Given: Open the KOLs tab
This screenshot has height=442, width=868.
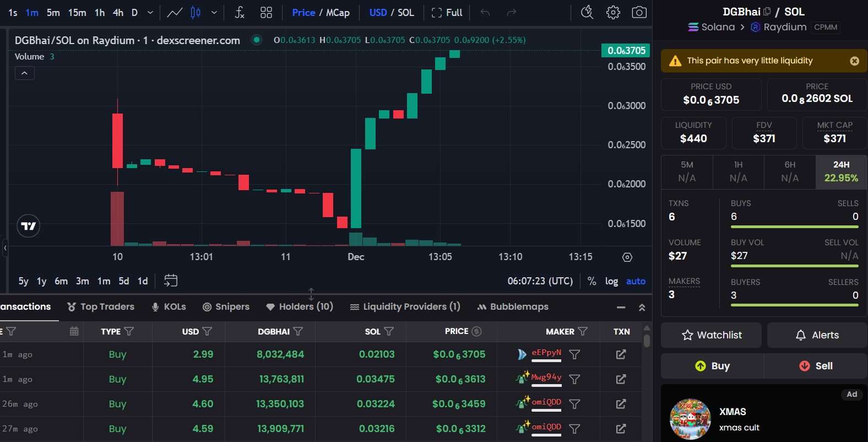Looking at the screenshot, I should click(169, 307).
